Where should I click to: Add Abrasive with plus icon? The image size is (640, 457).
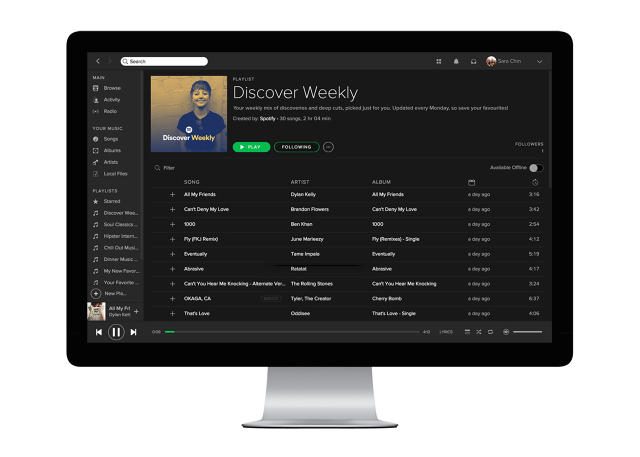click(172, 269)
